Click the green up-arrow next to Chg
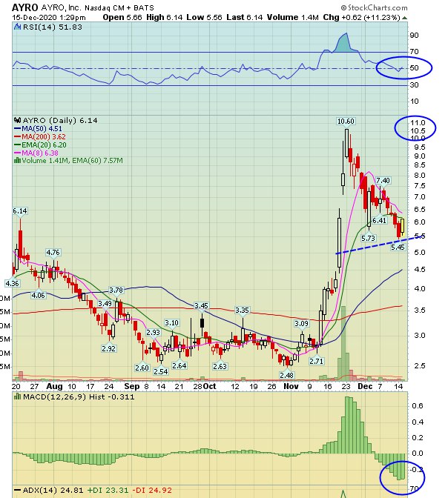 pos(404,18)
